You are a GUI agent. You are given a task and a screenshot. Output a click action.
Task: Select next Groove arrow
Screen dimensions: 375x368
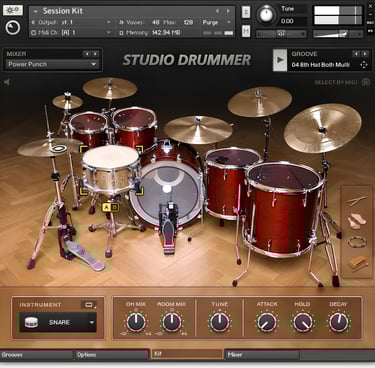(x=365, y=54)
